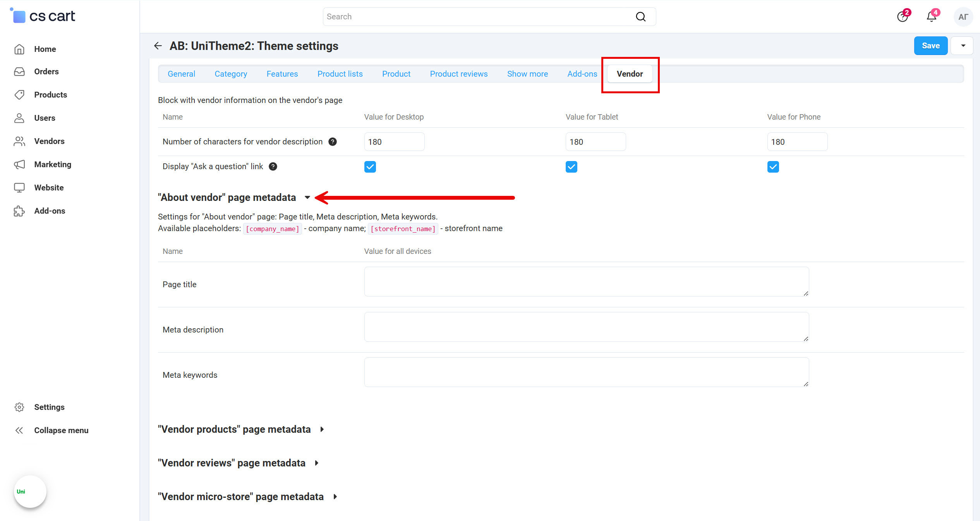Image resolution: width=980 pixels, height=521 pixels.
Task: Click help tooltip for vendor description characters
Action: coord(332,142)
